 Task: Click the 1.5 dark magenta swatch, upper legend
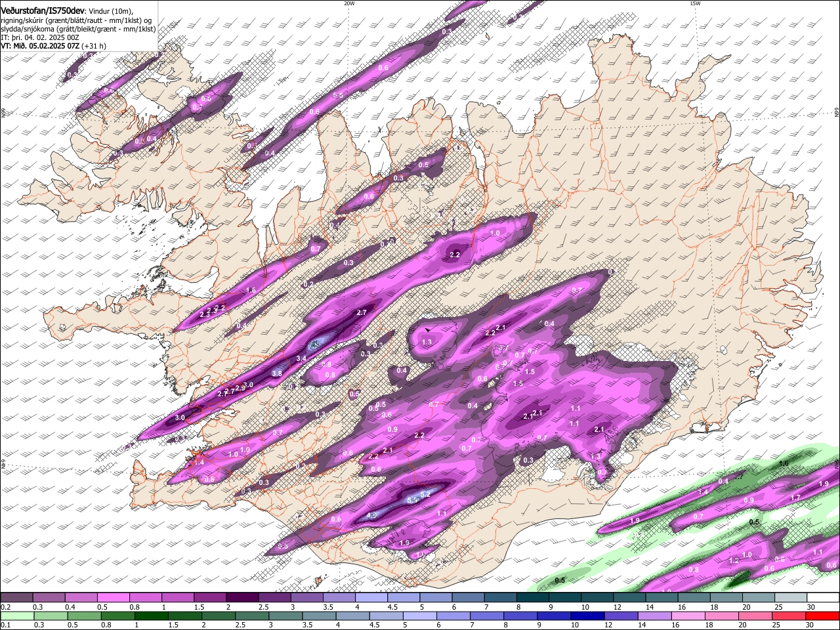point(210,598)
